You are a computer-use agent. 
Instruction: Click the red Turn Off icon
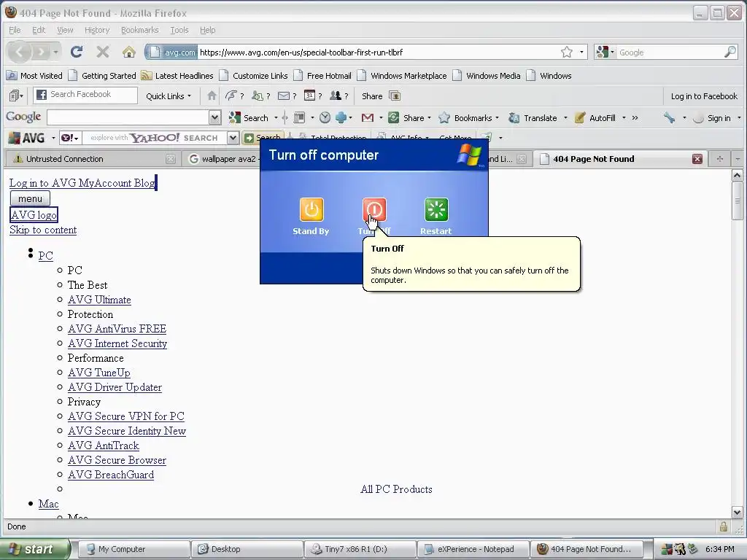click(x=374, y=209)
